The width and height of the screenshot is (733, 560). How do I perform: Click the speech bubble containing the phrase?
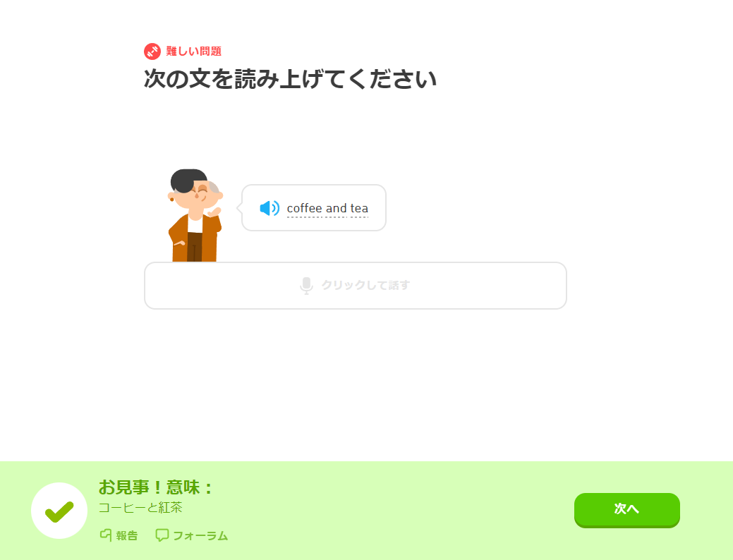[x=314, y=207]
